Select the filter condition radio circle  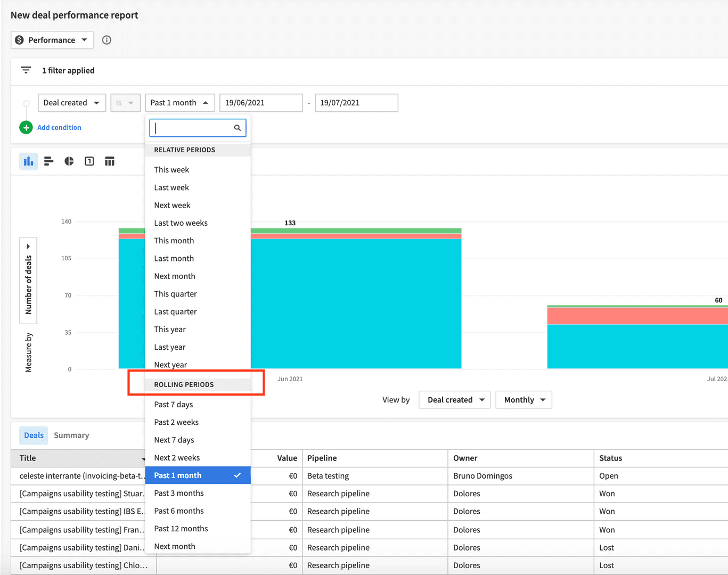(x=26, y=103)
